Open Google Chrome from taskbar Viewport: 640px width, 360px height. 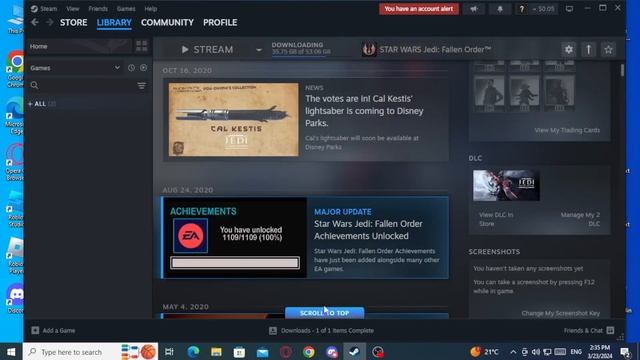click(309, 351)
